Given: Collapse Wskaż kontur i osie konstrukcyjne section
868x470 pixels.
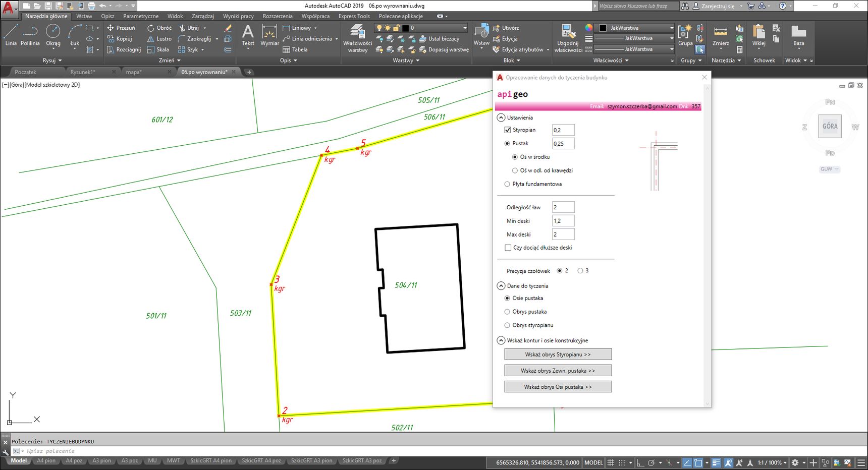Looking at the screenshot, I should pos(501,340).
